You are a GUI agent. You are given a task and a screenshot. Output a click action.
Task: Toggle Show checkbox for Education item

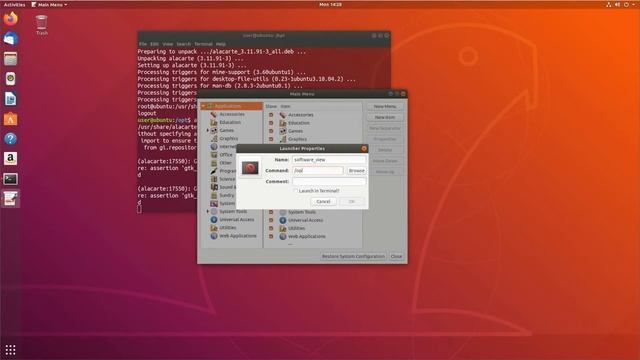[271, 123]
